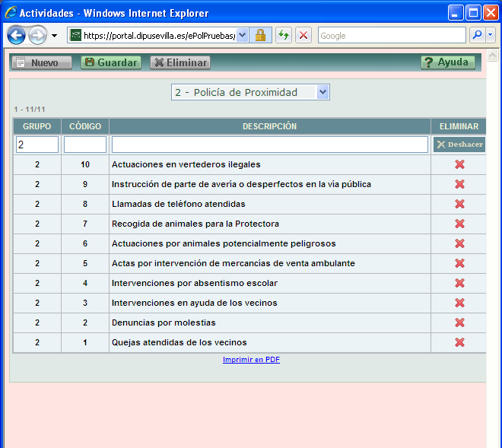The image size is (502, 448).
Task: Expand the address bar URL dropdown
Action: pos(243,35)
